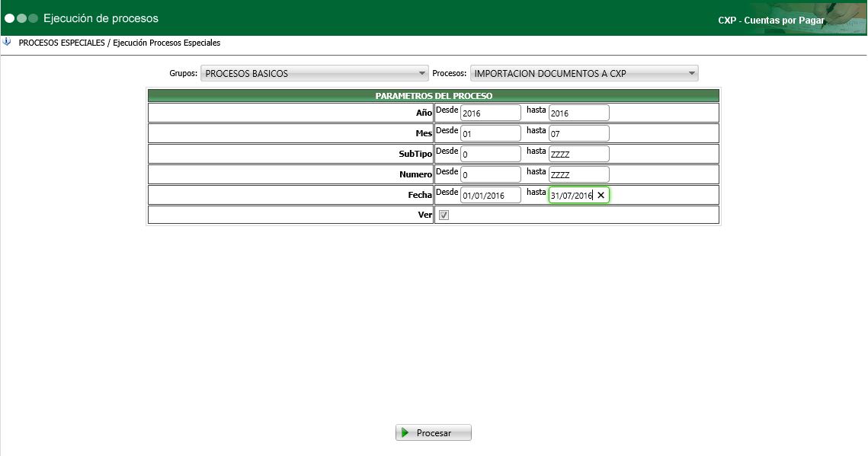Viewport: 868px width, 456px height.
Task: Click the PROCESOS ESPECIALES breadcrumb text
Action: 62,43
